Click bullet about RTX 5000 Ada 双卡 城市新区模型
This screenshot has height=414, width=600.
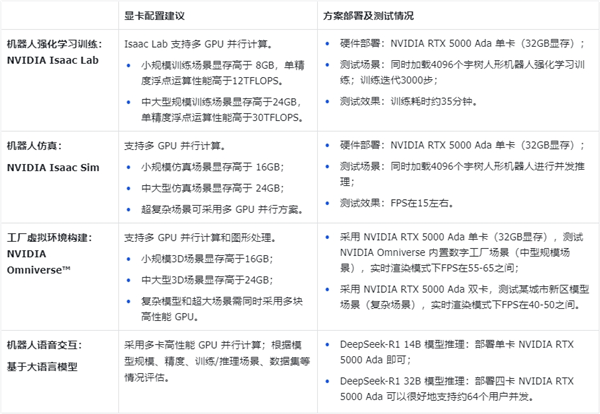coord(464,297)
